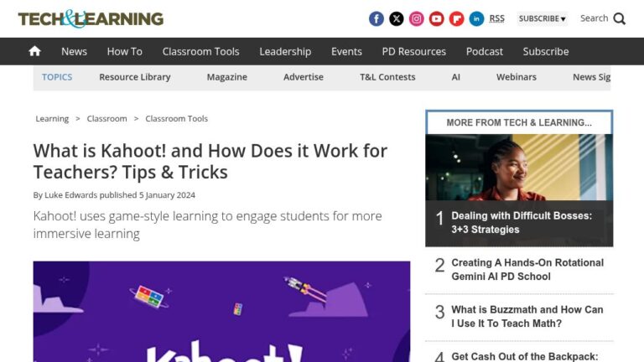Viewport: 644px width, 362px height.
Task: Click the Kahoot! purple article hero image
Action: pyautogui.click(x=221, y=312)
